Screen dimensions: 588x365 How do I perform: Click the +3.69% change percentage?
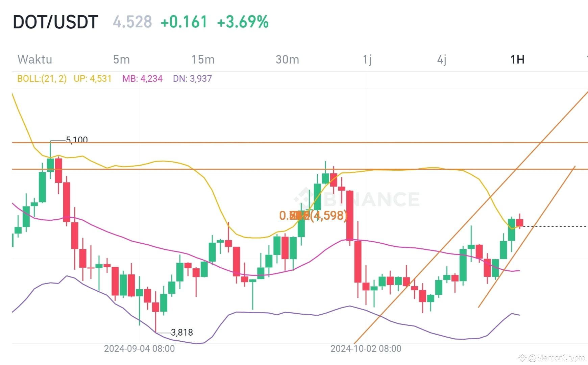pyautogui.click(x=243, y=21)
